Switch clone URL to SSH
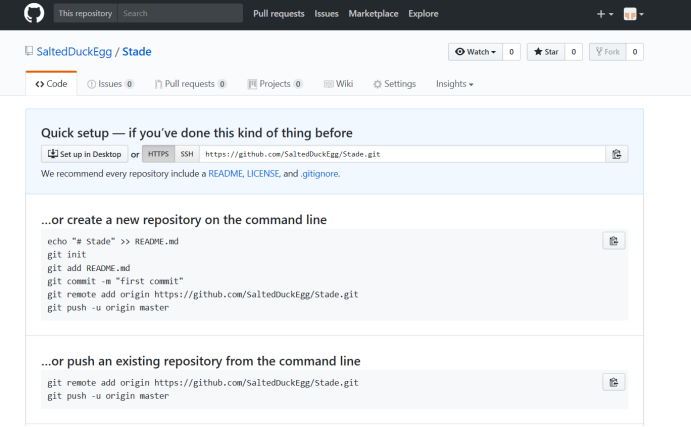 pos(187,154)
